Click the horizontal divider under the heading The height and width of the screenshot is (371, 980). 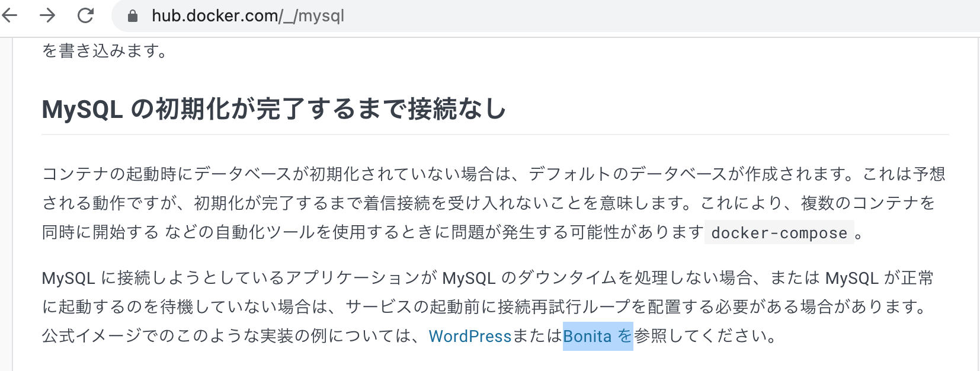point(495,135)
